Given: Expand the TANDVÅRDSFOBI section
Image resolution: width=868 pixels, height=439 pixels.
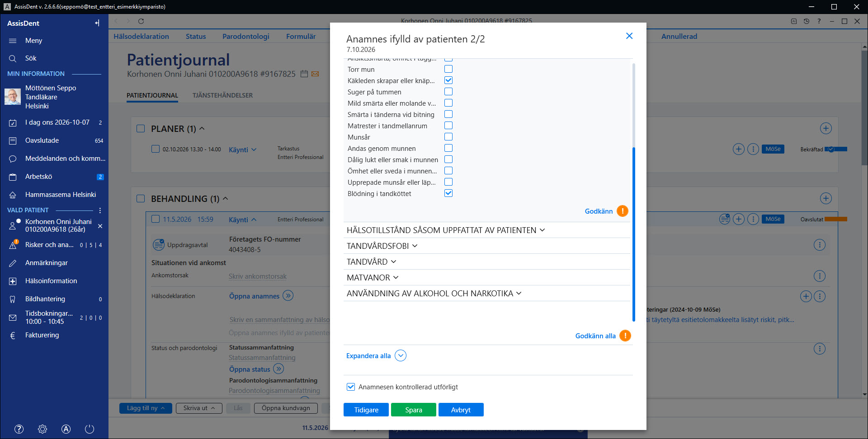Looking at the screenshot, I should tap(382, 246).
